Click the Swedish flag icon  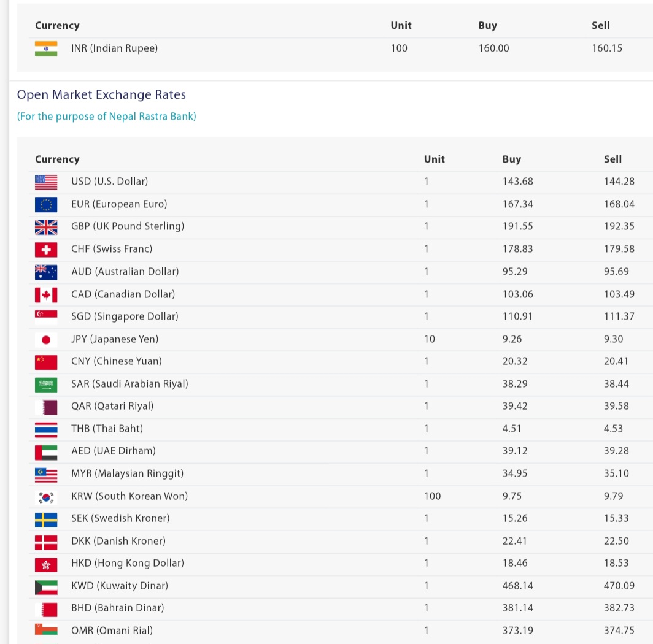tap(46, 519)
